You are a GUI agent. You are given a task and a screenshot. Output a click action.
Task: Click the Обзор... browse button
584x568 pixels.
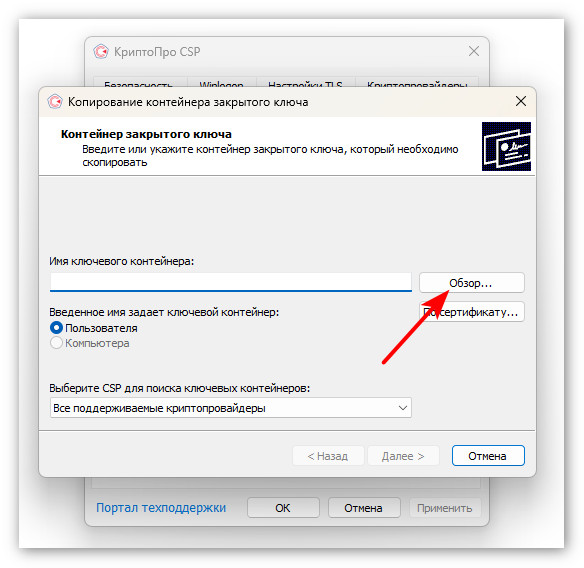(x=472, y=283)
